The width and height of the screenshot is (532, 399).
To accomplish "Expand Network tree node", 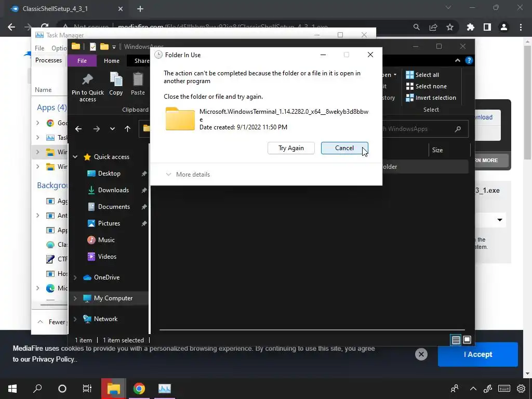I will (x=75, y=319).
